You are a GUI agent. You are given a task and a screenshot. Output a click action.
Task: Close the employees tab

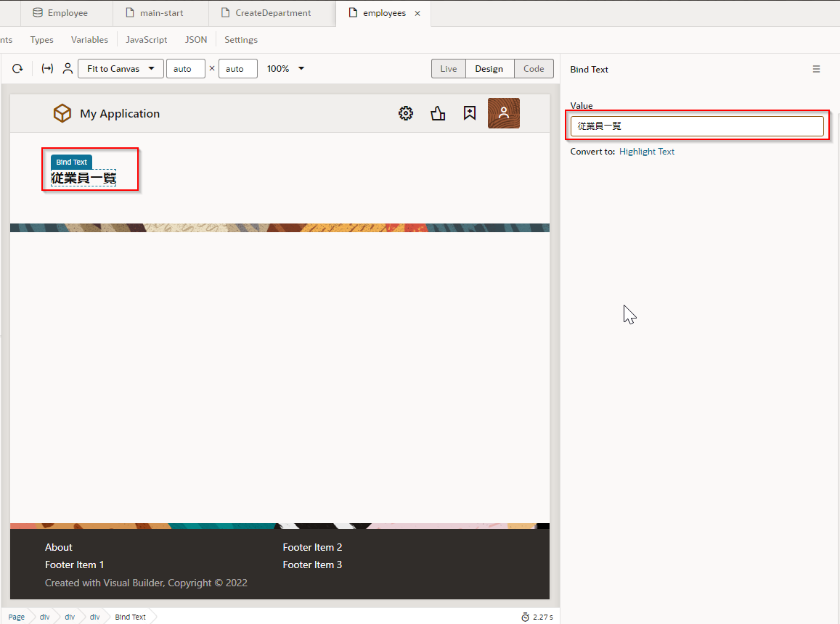click(417, 13)
